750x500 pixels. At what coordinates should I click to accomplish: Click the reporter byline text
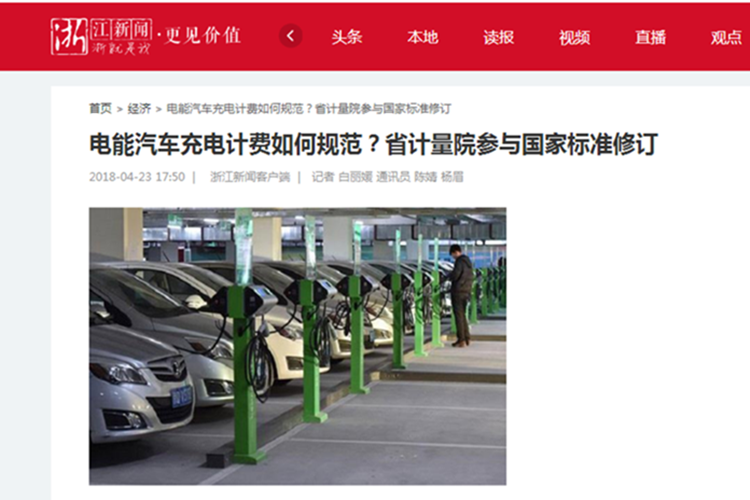pos(387,177)
